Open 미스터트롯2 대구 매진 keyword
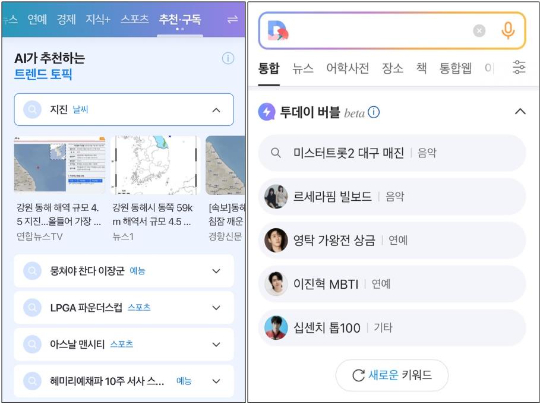The image size is (540, 403). [x=392, y=153]
